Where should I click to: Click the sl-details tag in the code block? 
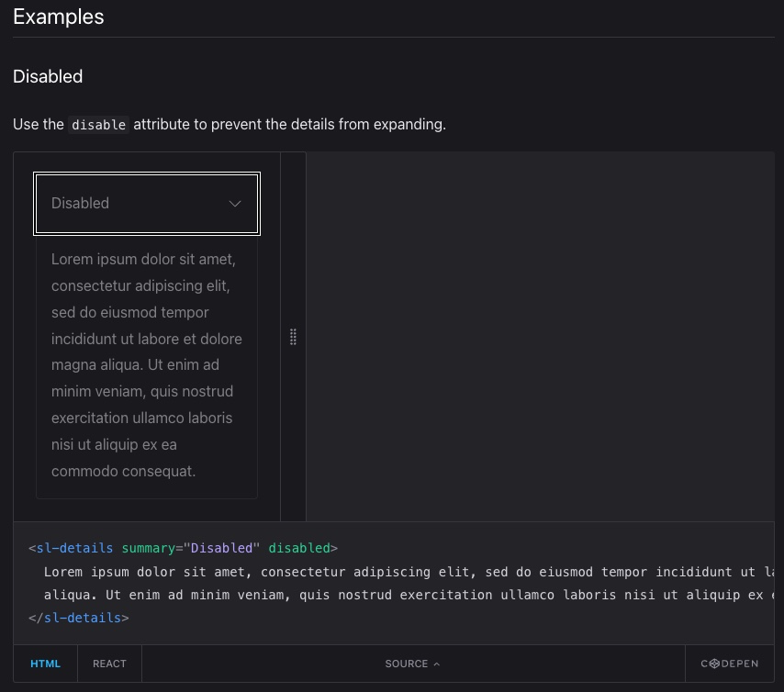75,548
